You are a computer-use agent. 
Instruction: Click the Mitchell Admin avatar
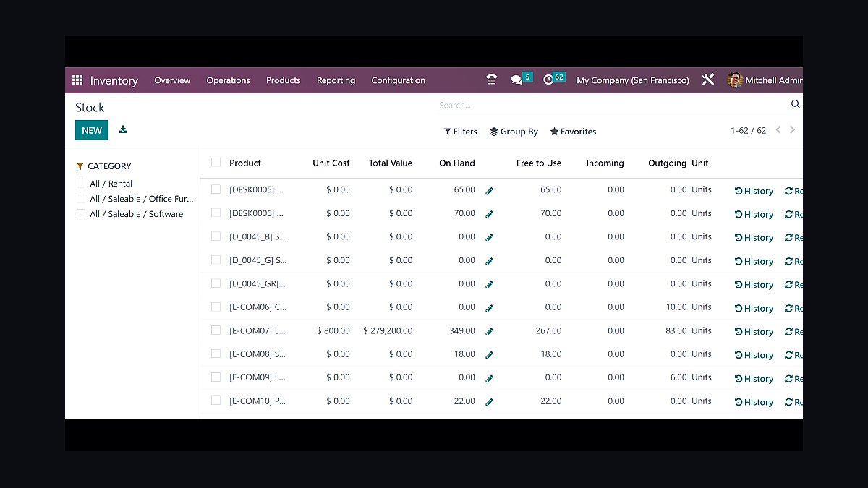coord(735,80)
